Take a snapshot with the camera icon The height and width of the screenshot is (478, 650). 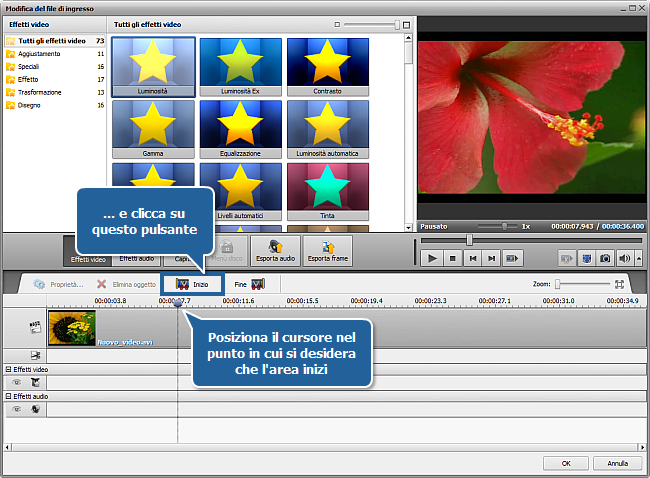[x=606, y=258]
